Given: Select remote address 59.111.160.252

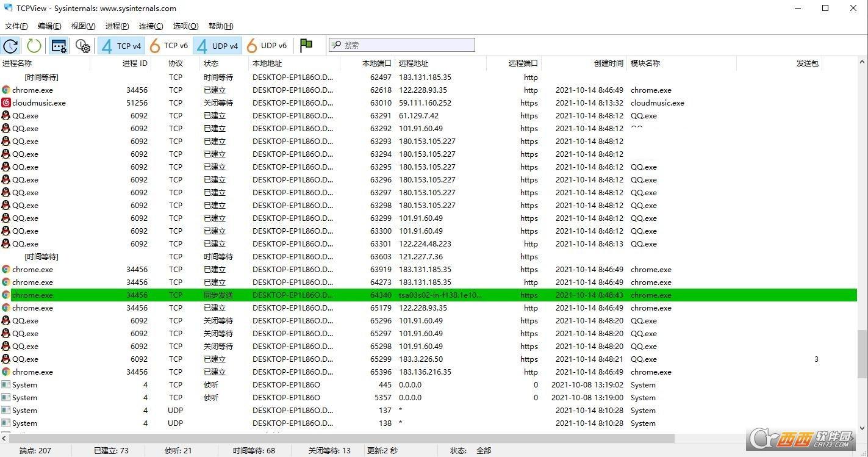Looking at the screenshot, I should (x=425, y=103).
